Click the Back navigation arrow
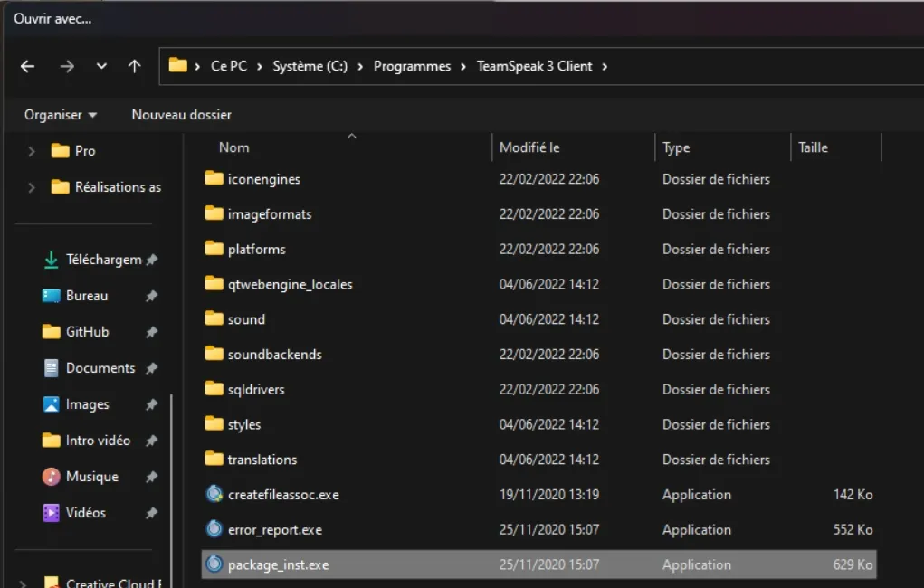924x588 pixels. click(27, 66)
